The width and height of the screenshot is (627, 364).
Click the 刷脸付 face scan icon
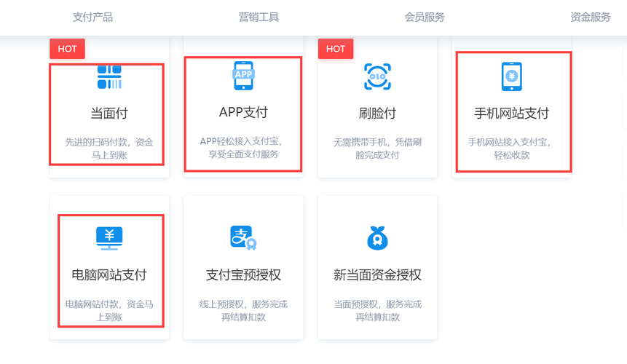[377, 76]
